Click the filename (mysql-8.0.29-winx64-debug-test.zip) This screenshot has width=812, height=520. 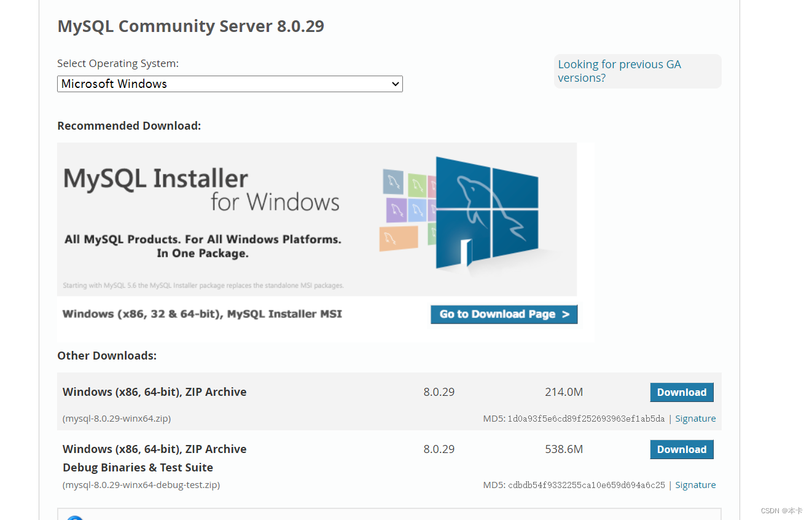(141, 485)
